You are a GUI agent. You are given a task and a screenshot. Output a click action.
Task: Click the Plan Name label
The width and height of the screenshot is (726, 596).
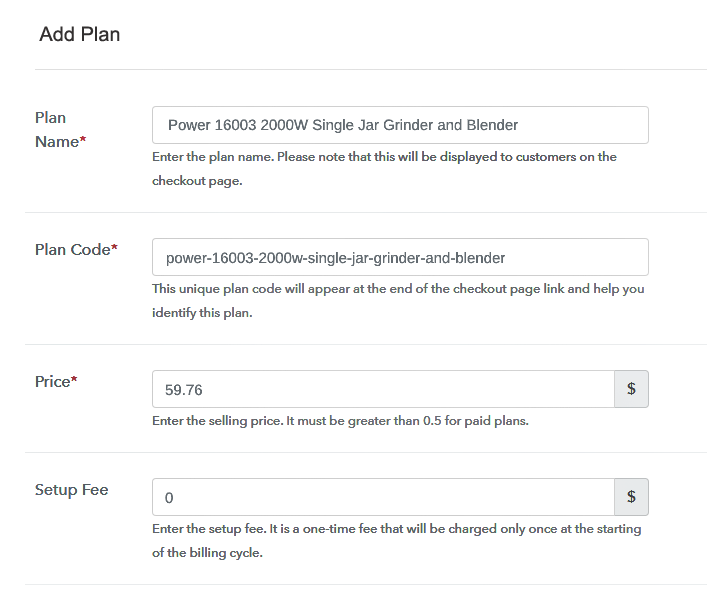pos(61,130)
